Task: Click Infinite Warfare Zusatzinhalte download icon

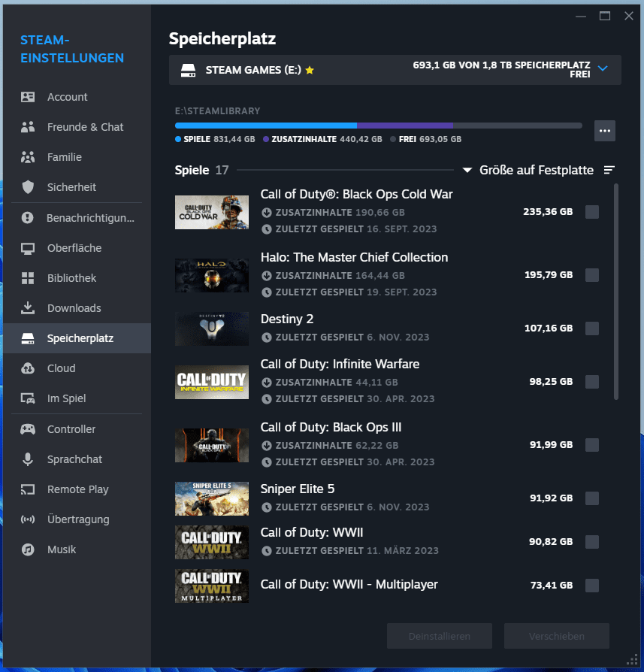Action: click(267, 383)
